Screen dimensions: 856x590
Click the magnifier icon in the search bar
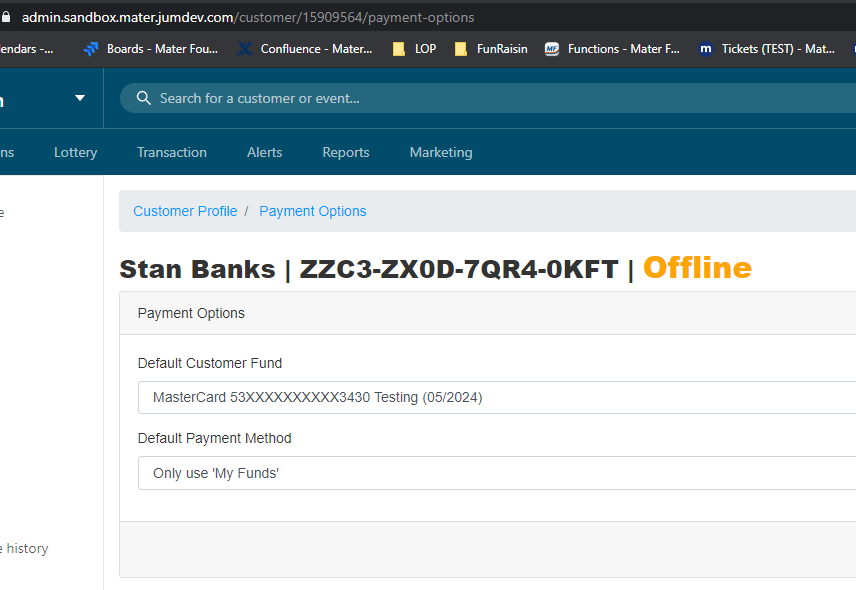point(144,98)
